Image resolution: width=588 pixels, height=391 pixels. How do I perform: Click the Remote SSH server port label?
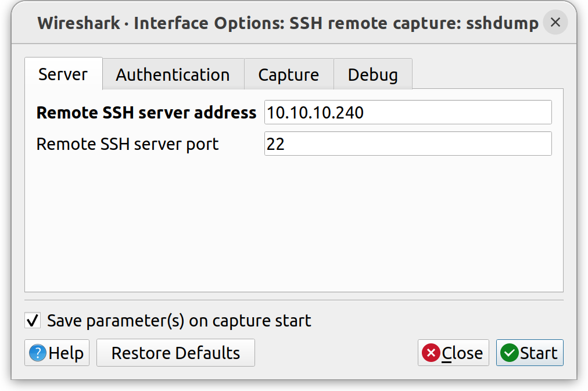(x=127, y=144)
